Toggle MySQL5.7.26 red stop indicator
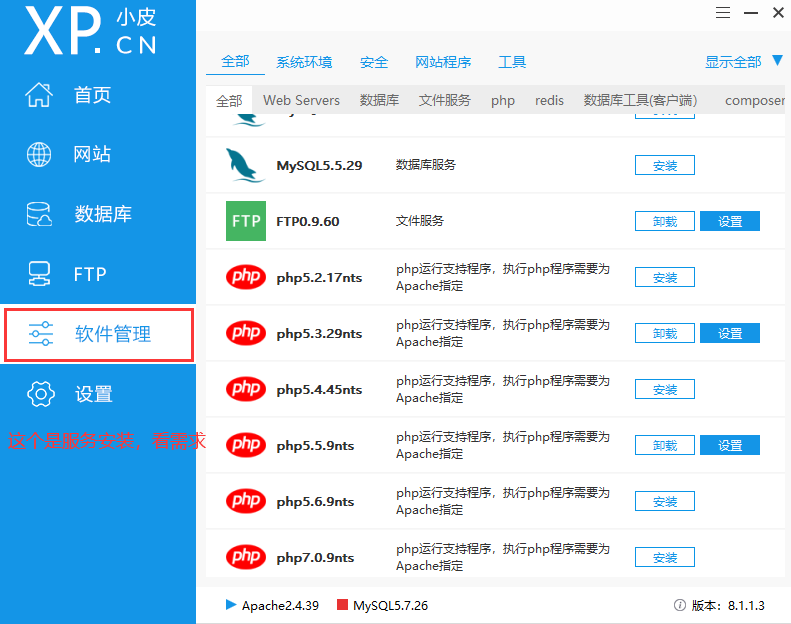 tap(342, 605)
